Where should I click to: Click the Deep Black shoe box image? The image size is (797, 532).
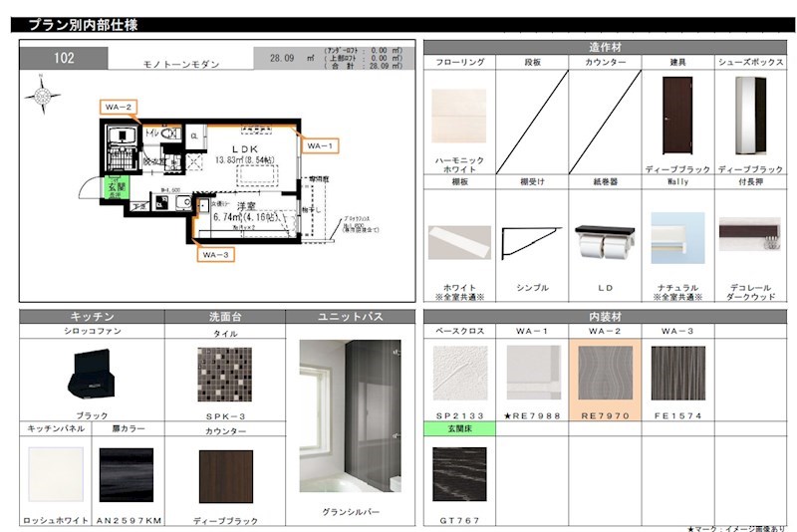(750, 115)
